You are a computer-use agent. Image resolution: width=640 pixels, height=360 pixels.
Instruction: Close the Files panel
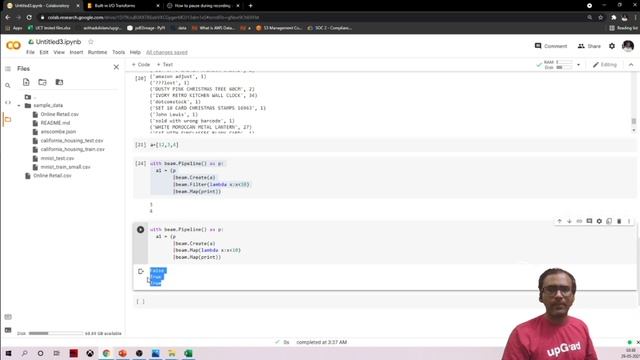click(x=116, y=67)
